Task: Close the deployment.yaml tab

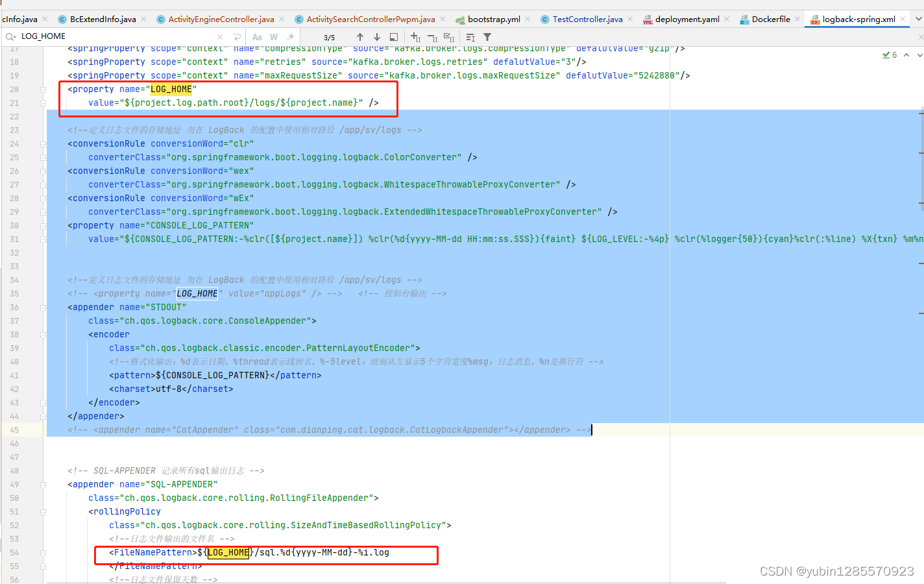Action: point(727,19)
